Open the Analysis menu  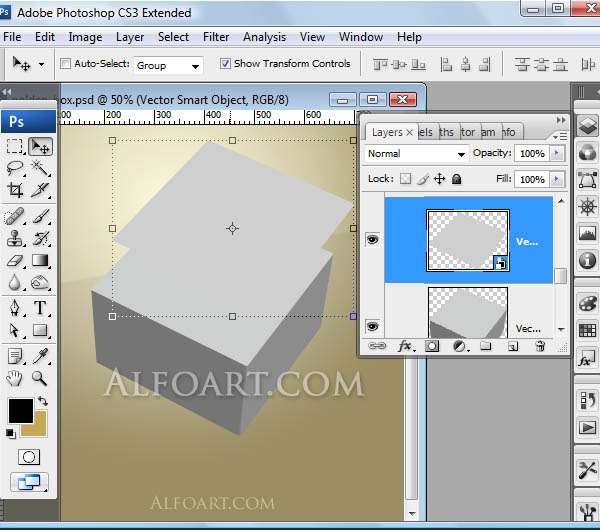(x=264, y=37)
